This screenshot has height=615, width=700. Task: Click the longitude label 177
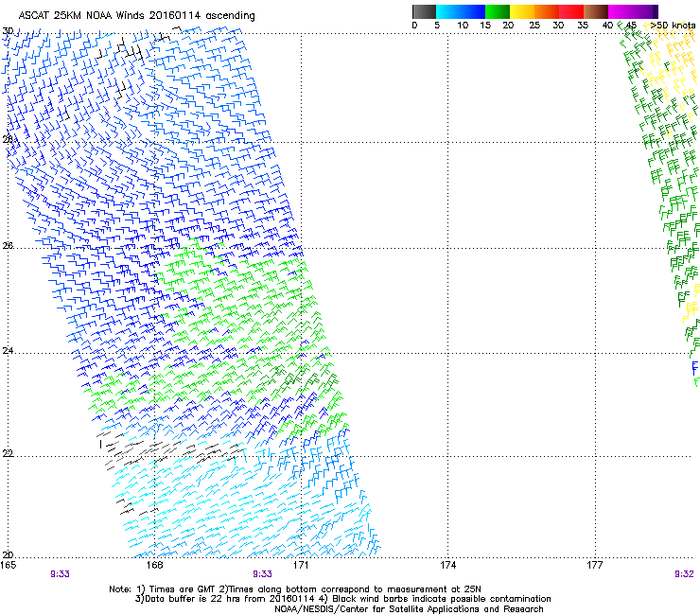(x=595, y=565)
